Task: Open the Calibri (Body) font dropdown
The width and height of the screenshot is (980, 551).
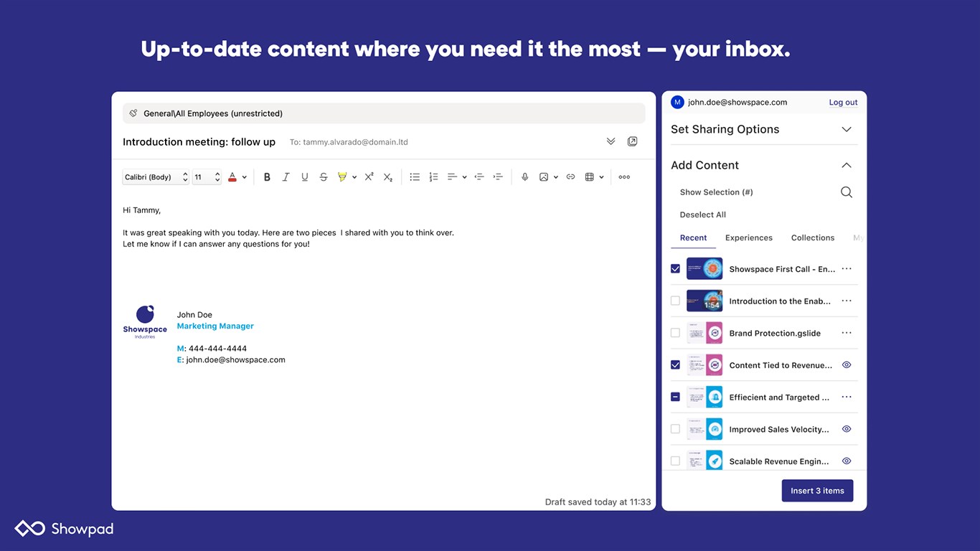Action: click(x=156, y=177)
